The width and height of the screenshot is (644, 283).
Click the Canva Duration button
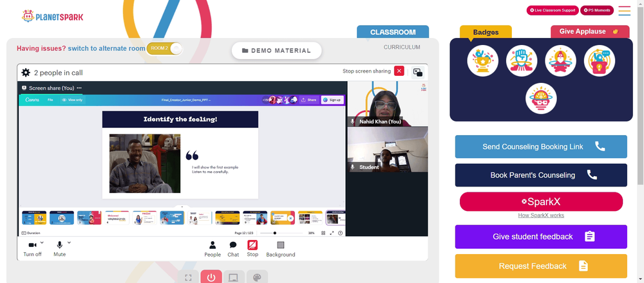pyautogui.click(x=31, y=233)
